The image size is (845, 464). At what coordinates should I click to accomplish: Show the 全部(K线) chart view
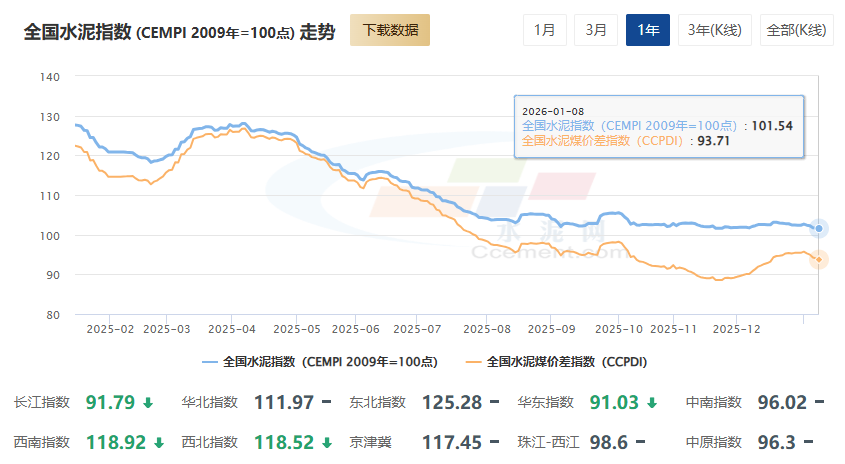coord(796,30)
